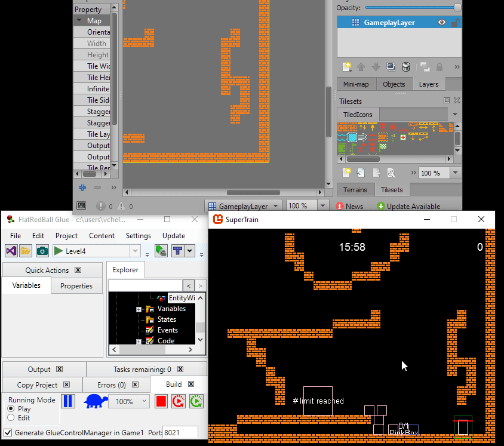Click new tileset icon below tileset view
Screen dimensions: 504x446
[x=346, y=173]
